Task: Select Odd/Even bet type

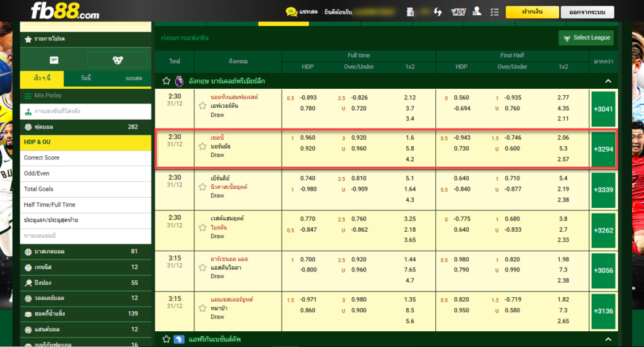Action: tap(86, 174)
